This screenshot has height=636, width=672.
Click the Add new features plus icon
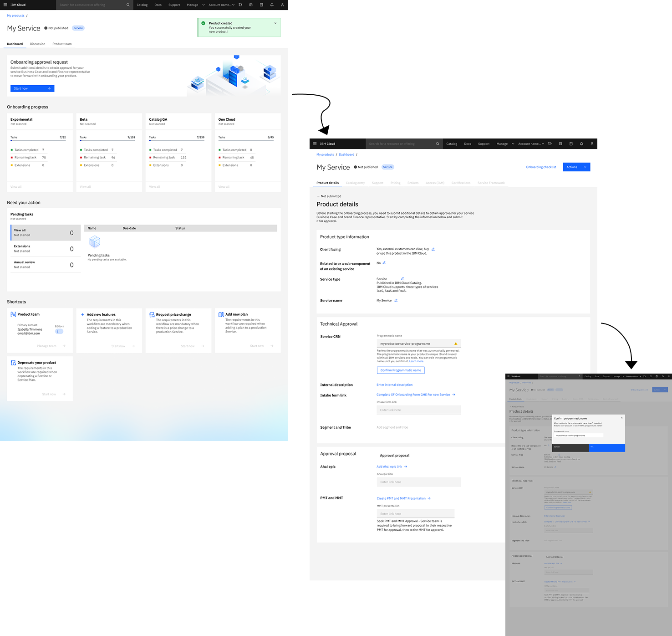[82, 315]
